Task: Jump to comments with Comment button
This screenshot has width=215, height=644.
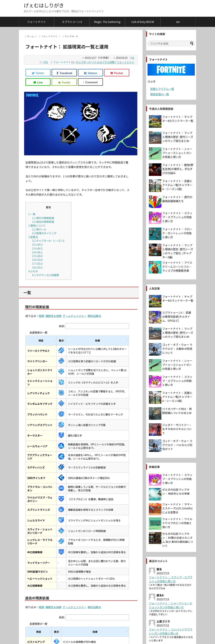Action: tap(90, 82)
